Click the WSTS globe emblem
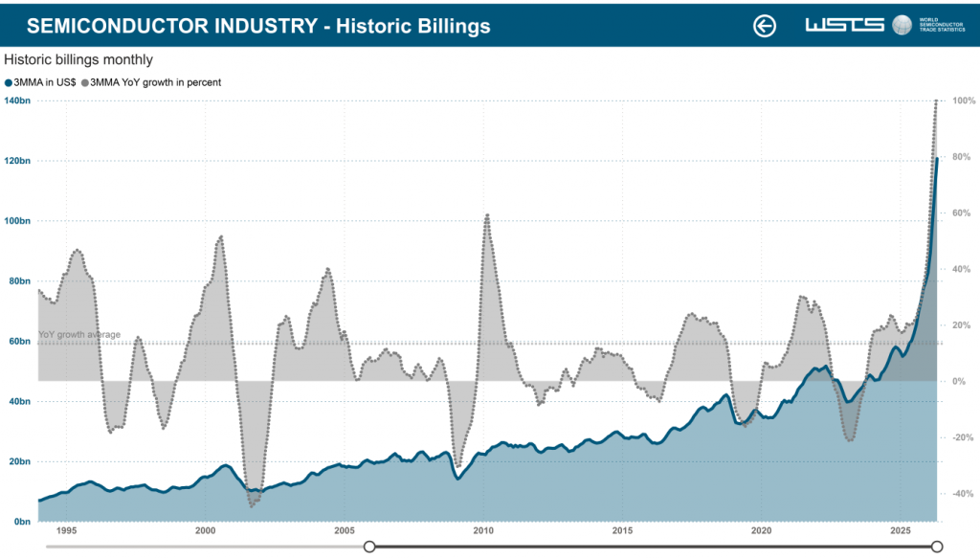Image resolution: width=980 pixels, height=559 pixels. [902, 25]
